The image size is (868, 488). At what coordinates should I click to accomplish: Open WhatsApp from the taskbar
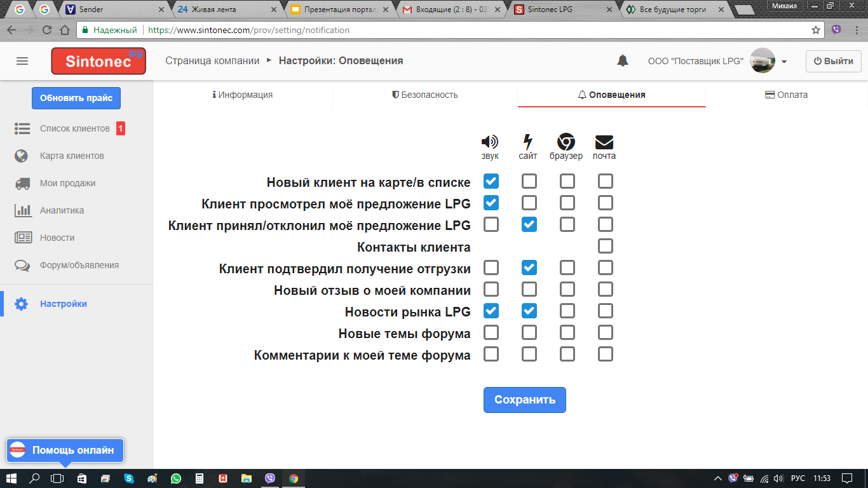176,478
